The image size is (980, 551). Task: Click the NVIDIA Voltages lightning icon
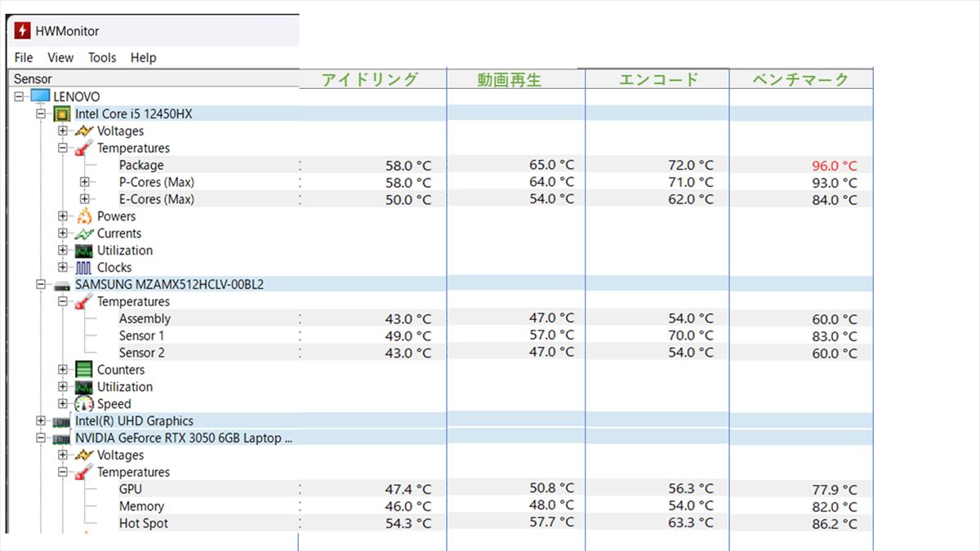pos(84,455)
